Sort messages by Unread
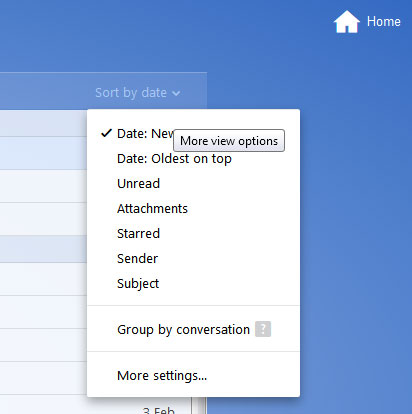 click(x=193, y=184)
